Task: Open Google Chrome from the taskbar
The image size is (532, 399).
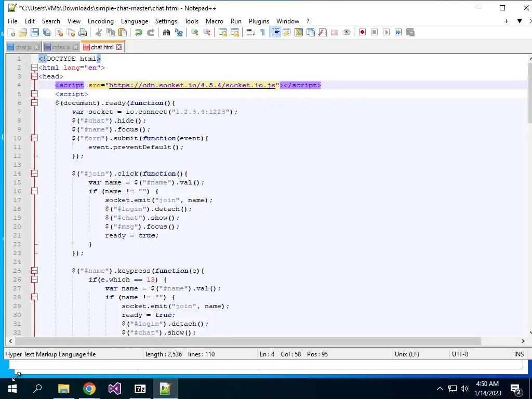Action: tap(89, 389)
